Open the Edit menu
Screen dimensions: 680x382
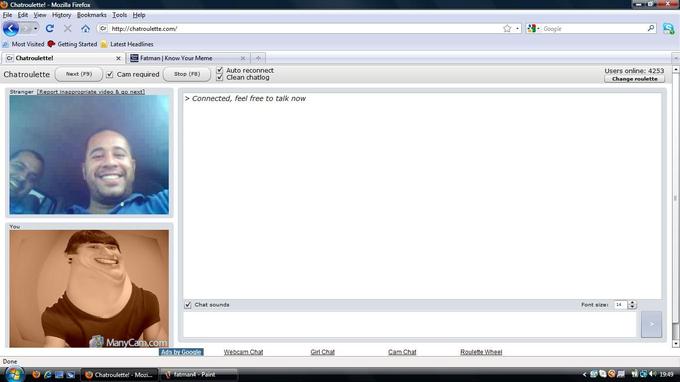[23, 15]
